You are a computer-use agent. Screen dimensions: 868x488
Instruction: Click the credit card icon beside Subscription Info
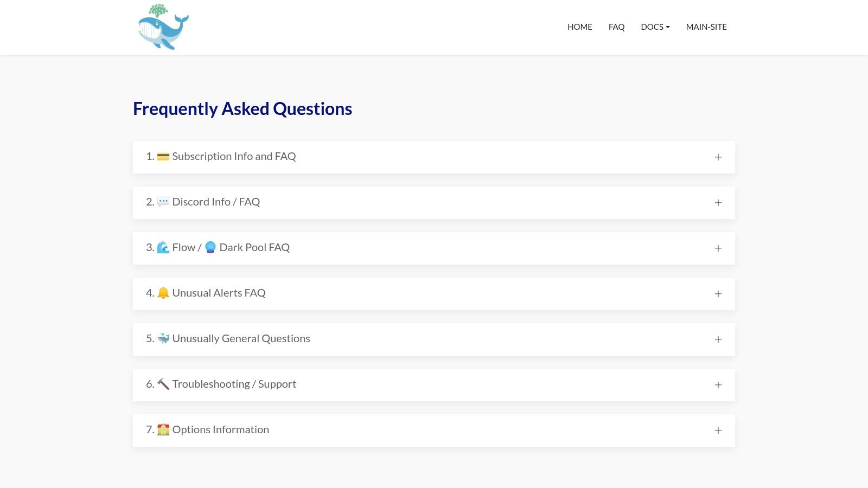coord(163,157)
